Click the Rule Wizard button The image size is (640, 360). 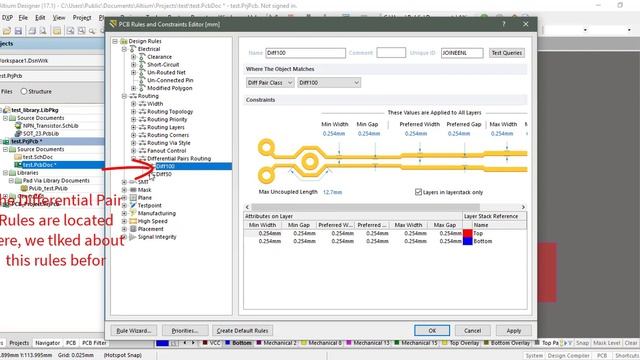[133, 331]
